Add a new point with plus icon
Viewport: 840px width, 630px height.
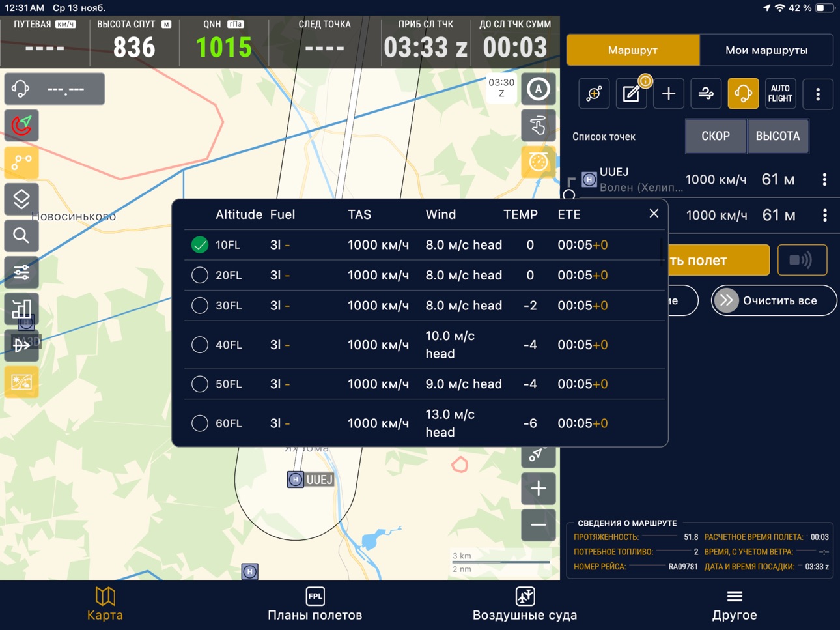(x=668, y=94)
